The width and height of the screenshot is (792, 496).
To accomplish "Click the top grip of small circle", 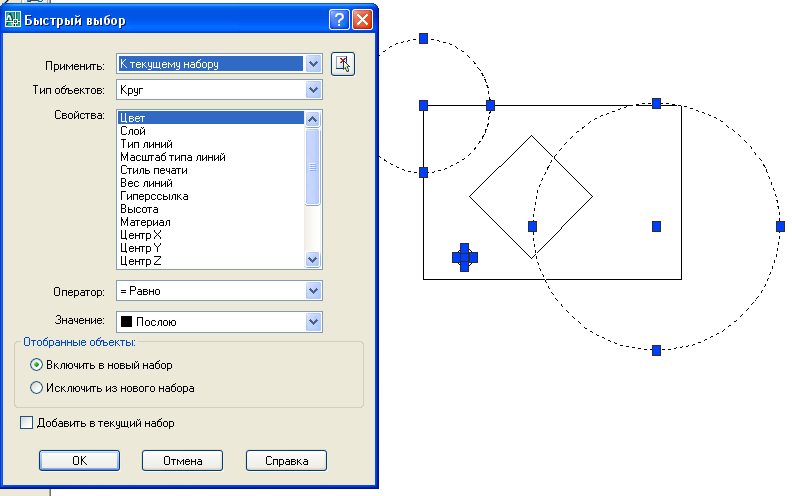I will point(424,38).
